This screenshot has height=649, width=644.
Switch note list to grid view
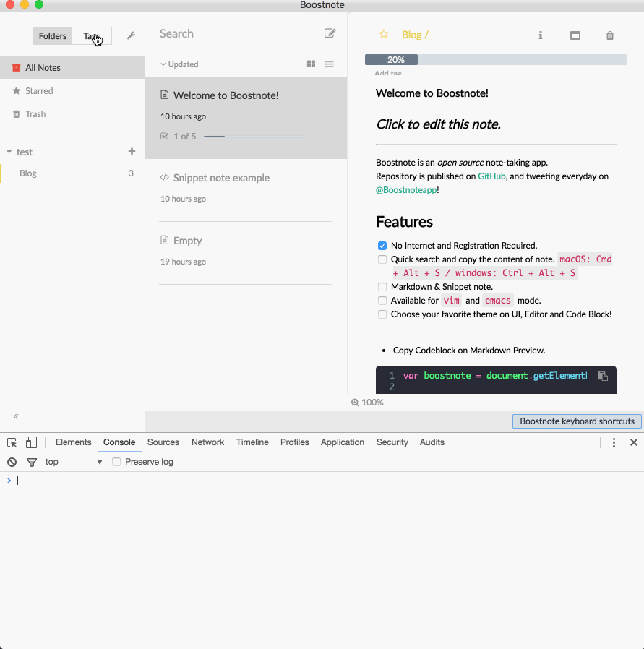[x=311, y=64]
